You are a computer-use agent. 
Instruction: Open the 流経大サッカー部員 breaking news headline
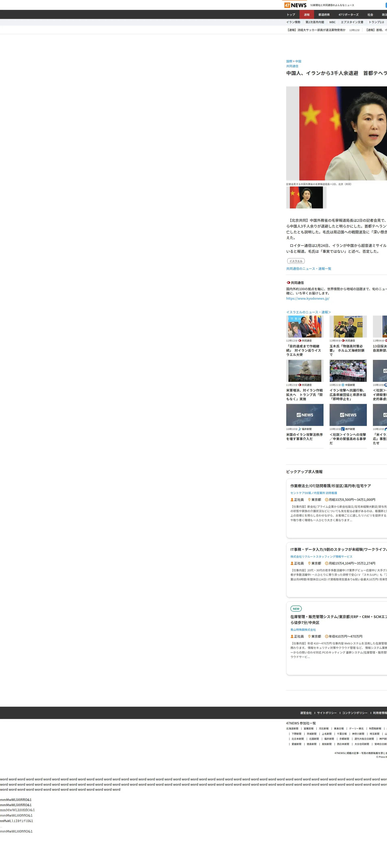tap(316, 30)
